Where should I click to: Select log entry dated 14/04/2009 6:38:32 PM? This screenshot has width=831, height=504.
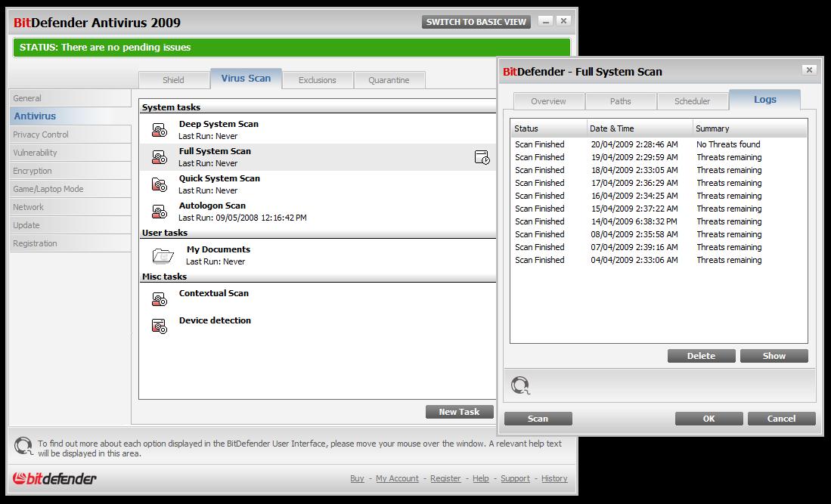659,221
